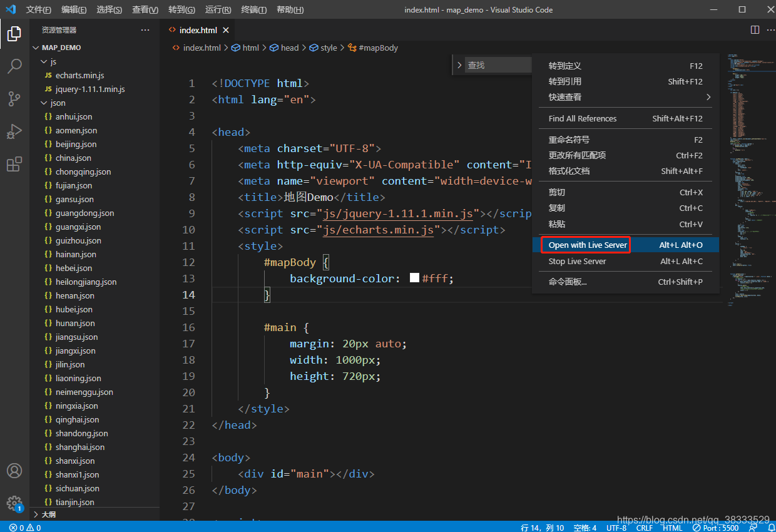This screenshot has height=532, width=776.
Task: Open the 转到(G) menu
Action: pos(182,10)
